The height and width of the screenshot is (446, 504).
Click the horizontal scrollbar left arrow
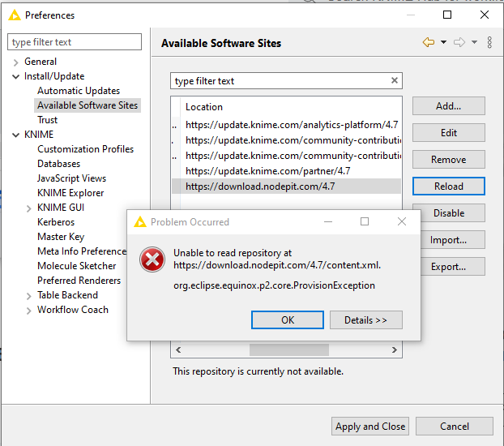pyautogui.click(x=178, y=350)
